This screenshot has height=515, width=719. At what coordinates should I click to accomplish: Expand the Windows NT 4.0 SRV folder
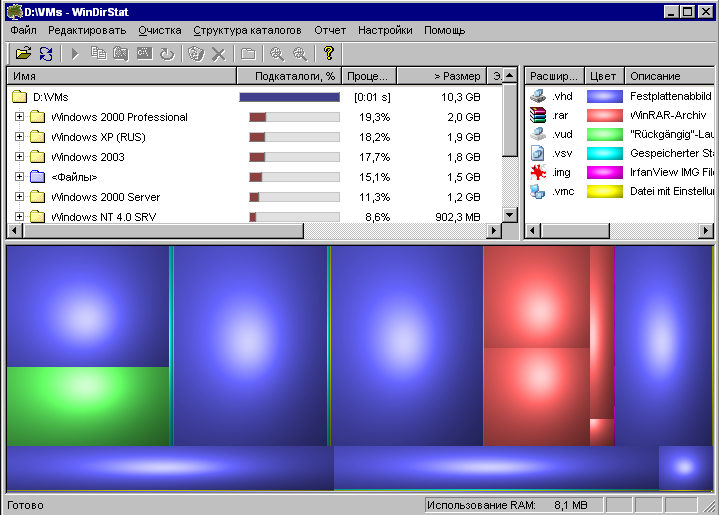(19, 216)
